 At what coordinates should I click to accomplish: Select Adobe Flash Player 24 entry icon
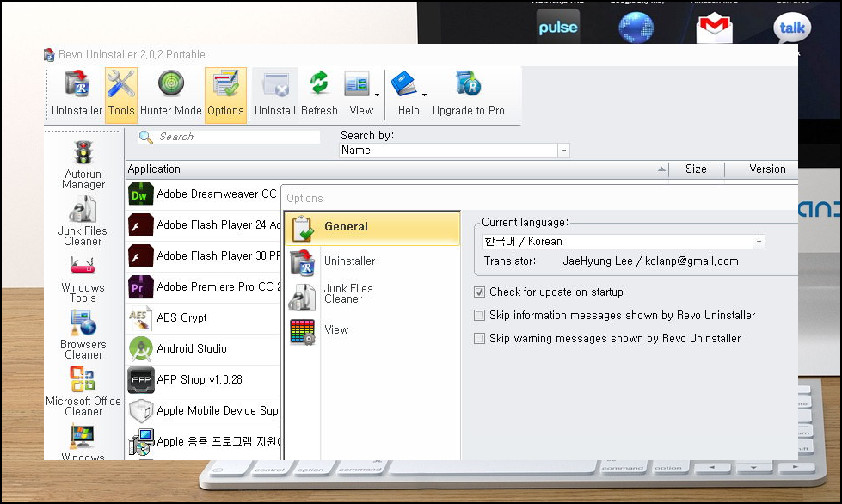[x=141, y=225]
